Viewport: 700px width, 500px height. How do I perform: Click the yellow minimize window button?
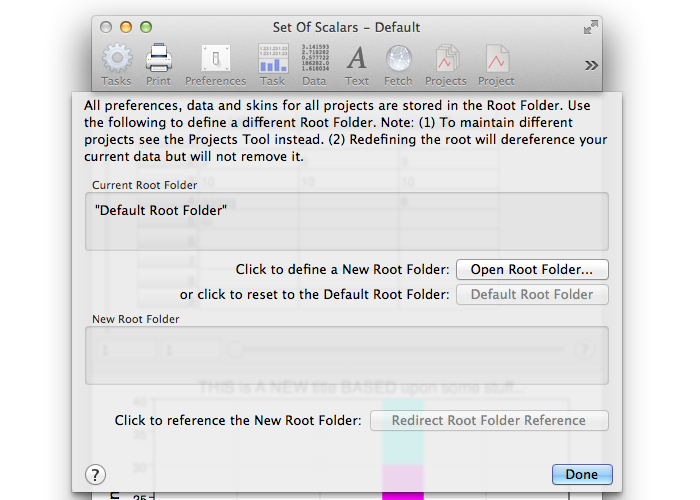126,27
